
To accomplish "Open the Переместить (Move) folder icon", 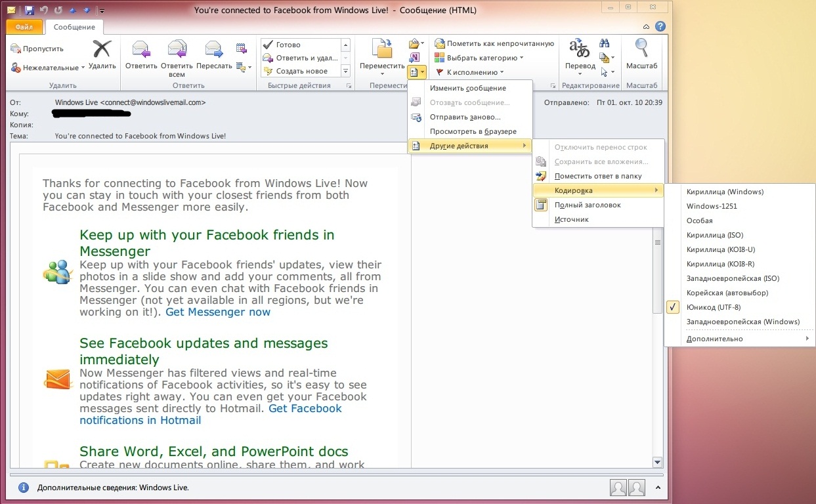I will (382, 51).
